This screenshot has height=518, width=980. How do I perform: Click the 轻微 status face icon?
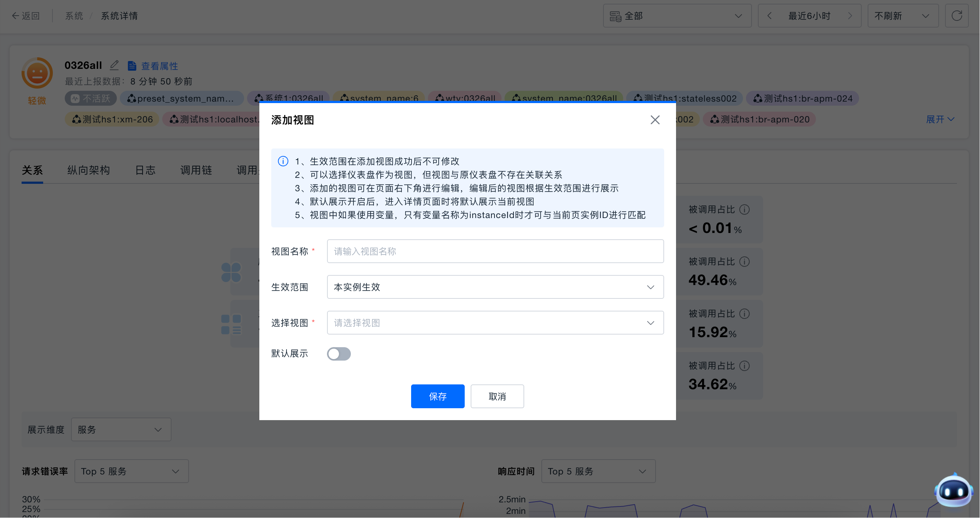(x=37, y=73)
